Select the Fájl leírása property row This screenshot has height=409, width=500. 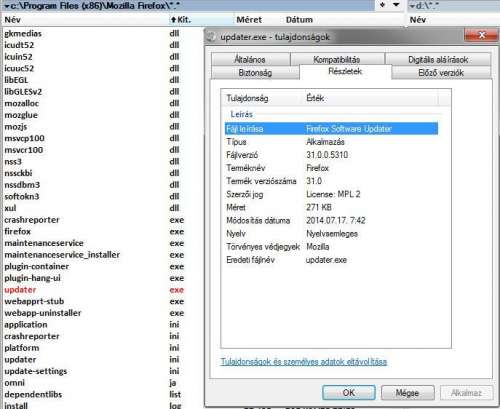click(331, 129)
